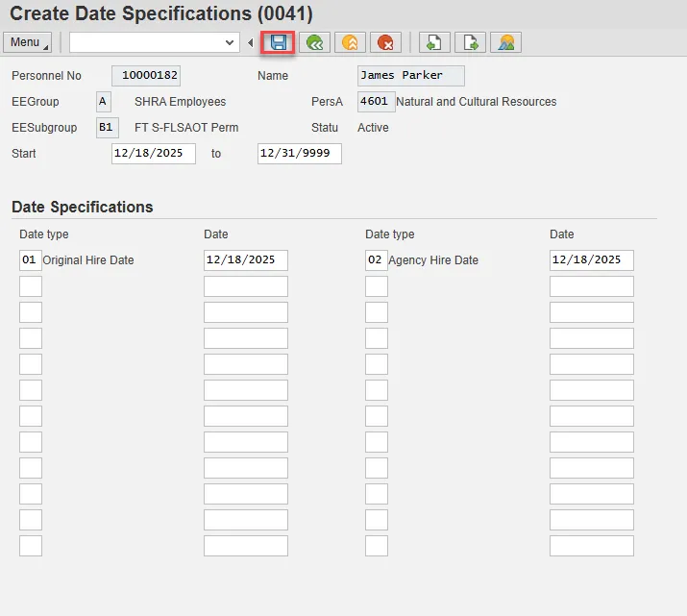The width and height of the screenshot is (687, 616).
Task: Go to next record icon
Action: coord(470,42)
